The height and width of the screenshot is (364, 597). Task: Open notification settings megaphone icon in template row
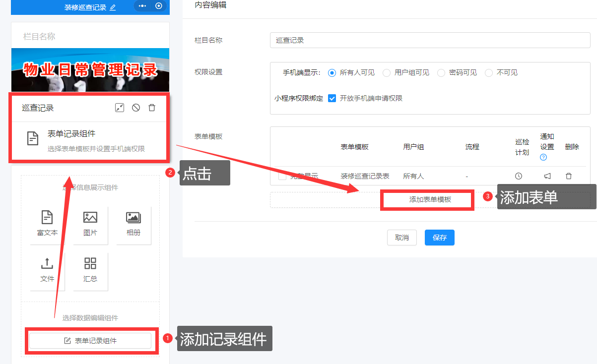(547, 176)
